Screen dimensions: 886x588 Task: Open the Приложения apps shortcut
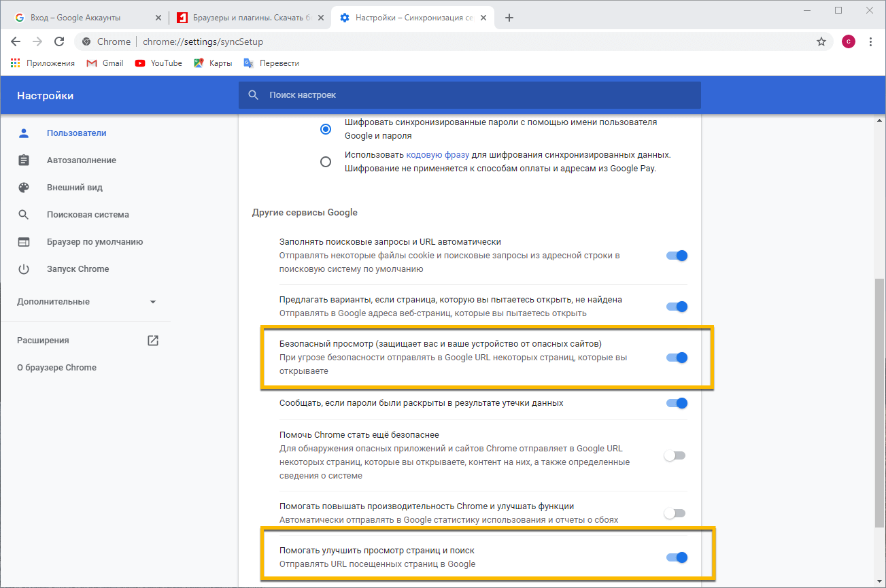(43, 63)
